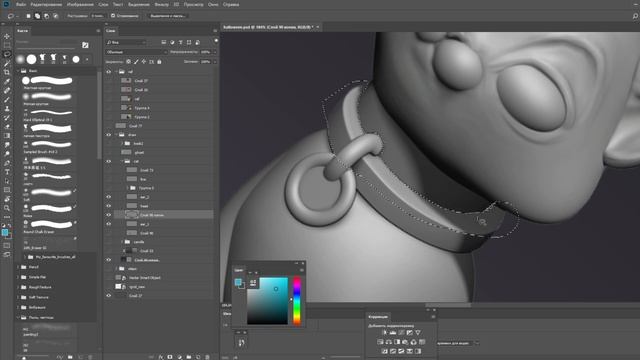This screenshot has width=640, height=360.
Task: Click the Subtract from selection mode icon
Action: coord(47,16)
